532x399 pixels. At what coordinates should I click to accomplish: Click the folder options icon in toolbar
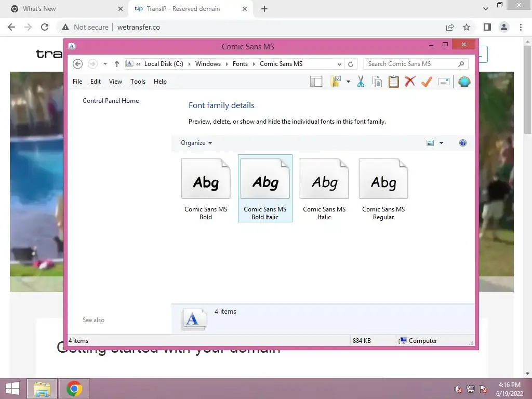tap(335, 82)
